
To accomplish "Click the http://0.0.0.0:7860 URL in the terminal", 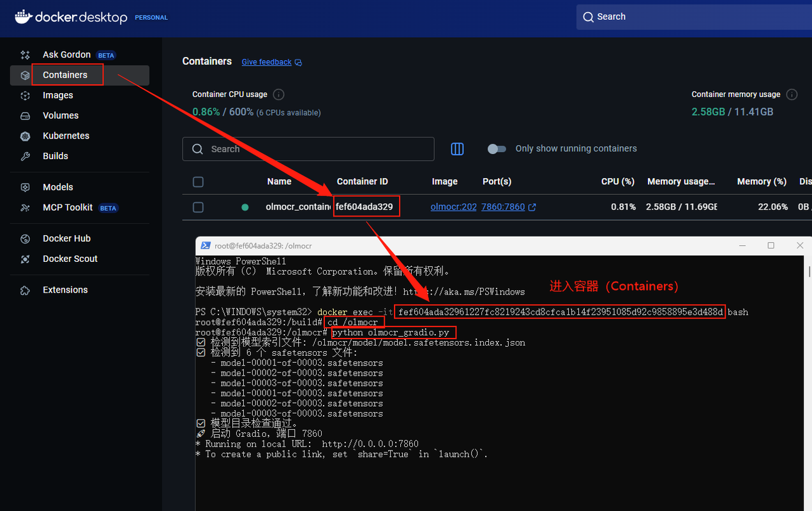I will [x=370, y=444].
